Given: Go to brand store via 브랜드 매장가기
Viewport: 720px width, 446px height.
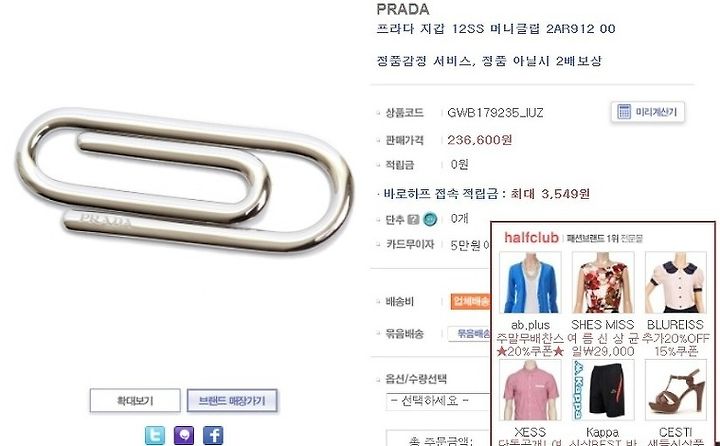Looking at the screenshot, I should click(232, 401).
